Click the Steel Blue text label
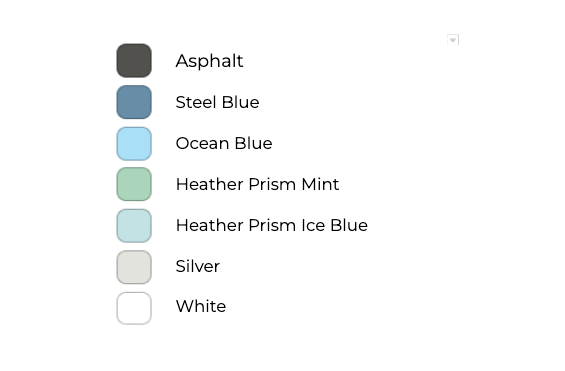This screenshot has height=371, width=565. tap(217, 102)
